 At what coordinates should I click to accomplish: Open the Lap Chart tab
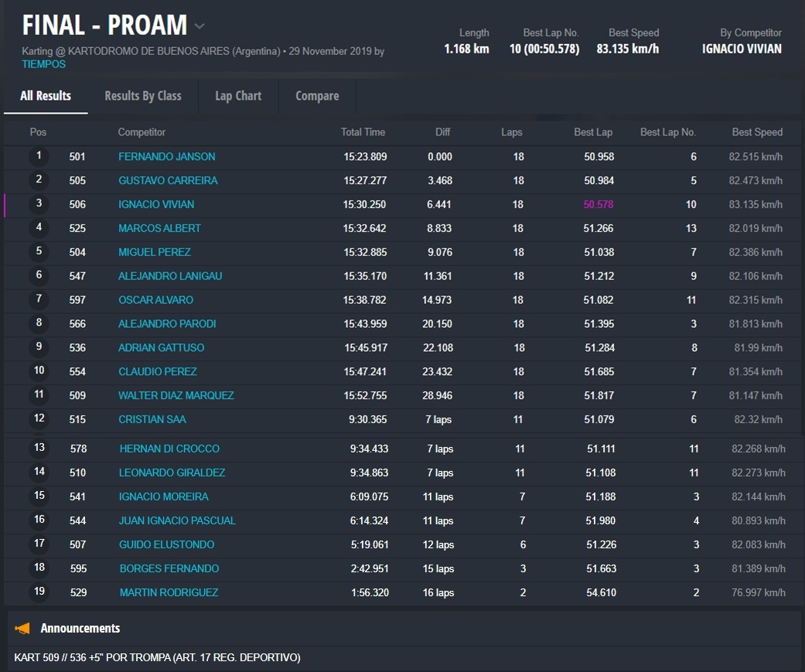(238, 96)
